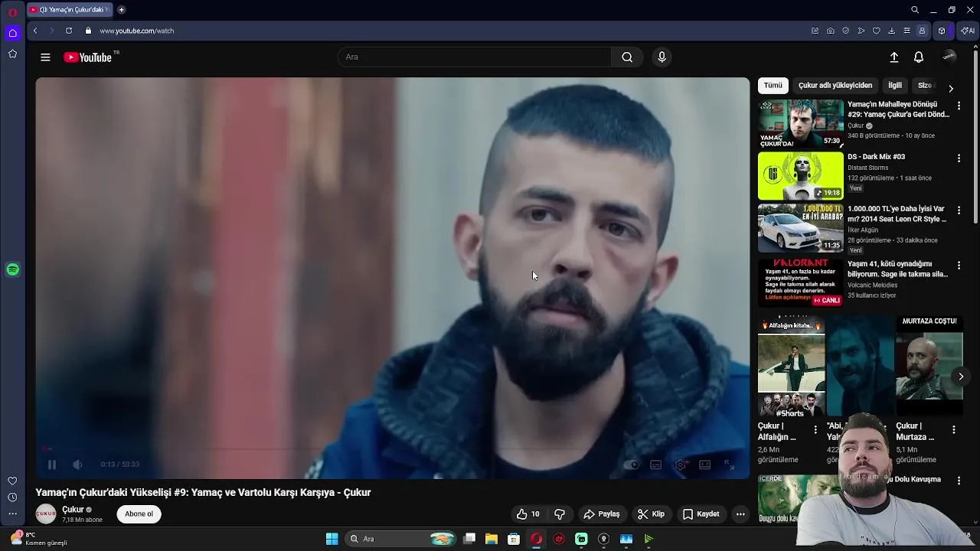The width and height of the screenshot is (980, 551).
Task: Save video with 'Kaydet' button
Action: click(701, 514)
